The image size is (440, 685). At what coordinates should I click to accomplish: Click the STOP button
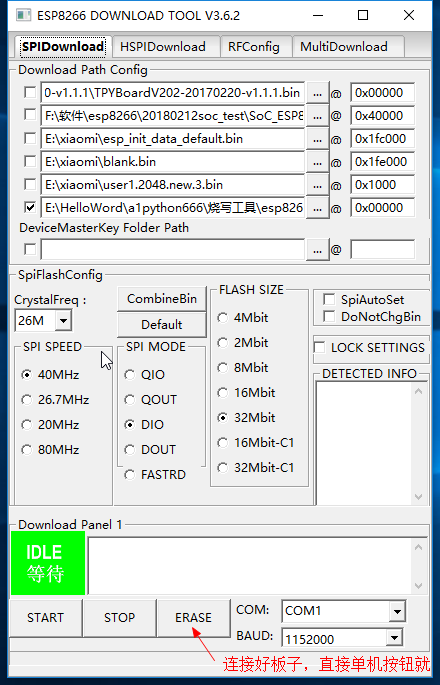[x=119, y=618]
